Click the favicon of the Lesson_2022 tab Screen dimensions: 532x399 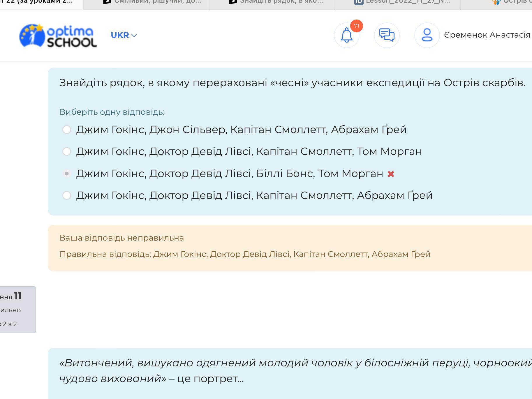pos(358,2)
